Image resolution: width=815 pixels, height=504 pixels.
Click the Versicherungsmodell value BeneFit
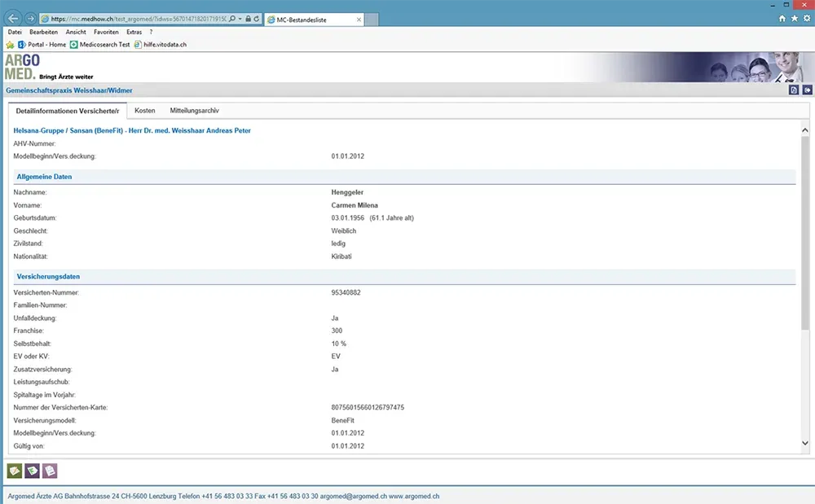coord(342,420)
